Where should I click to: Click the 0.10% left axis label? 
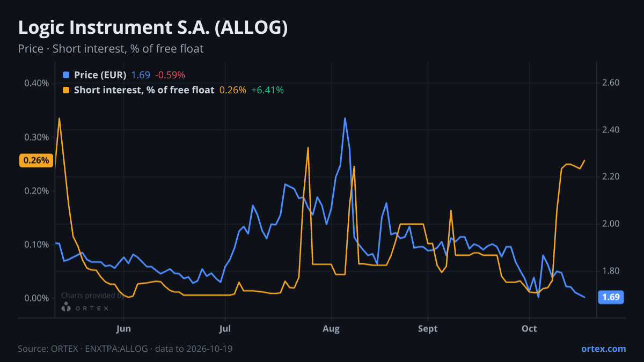coord(36,245)
